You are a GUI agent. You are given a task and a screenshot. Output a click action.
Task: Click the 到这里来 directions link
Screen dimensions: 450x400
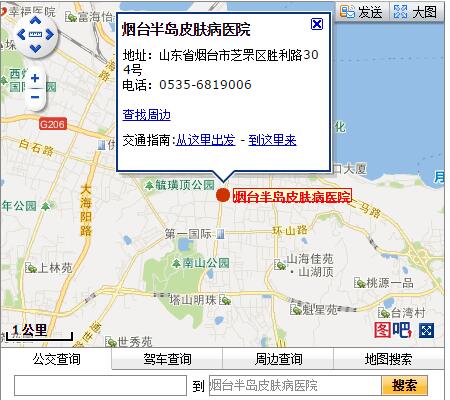(272, 140)
